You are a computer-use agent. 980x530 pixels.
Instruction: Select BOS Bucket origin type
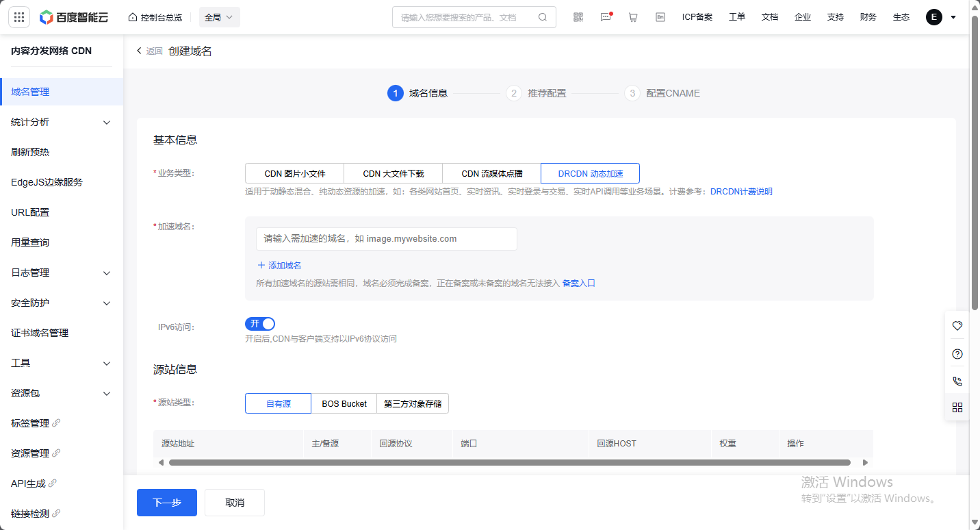pos(344,403)
